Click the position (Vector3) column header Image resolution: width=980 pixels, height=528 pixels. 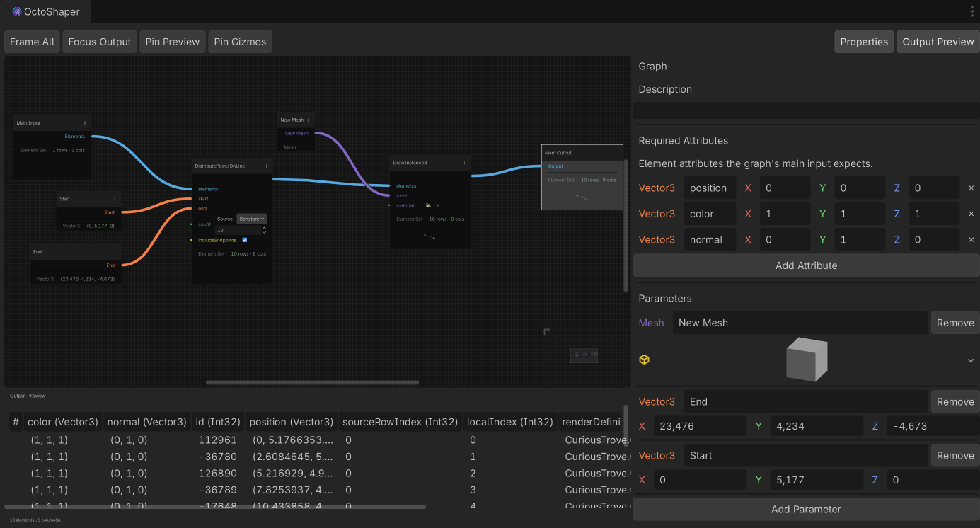click(x=292, y=422)
